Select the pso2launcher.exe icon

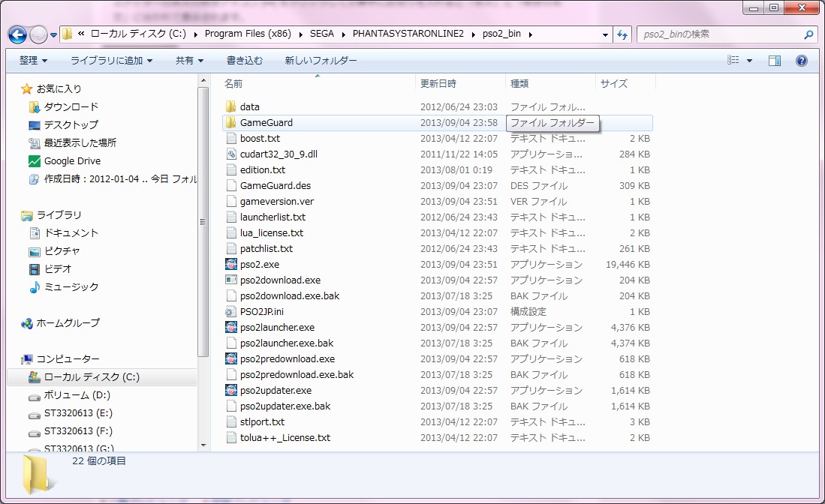pos(230,328)
